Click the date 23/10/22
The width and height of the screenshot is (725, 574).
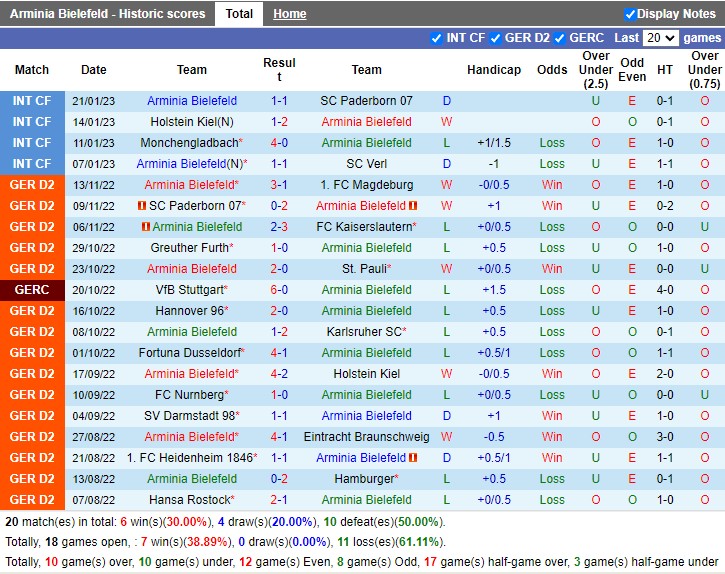[93, 269]
